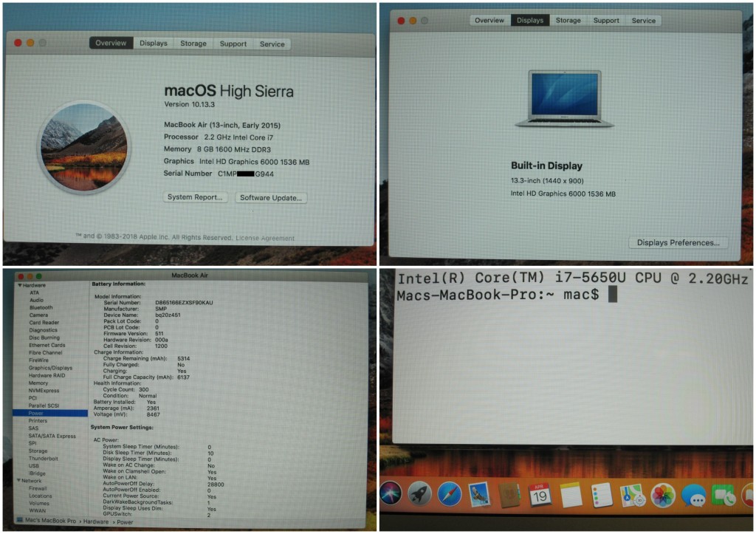Open Notes icon in the Dock
This screenshot has height=534, width=756.
tap(571, 495)
